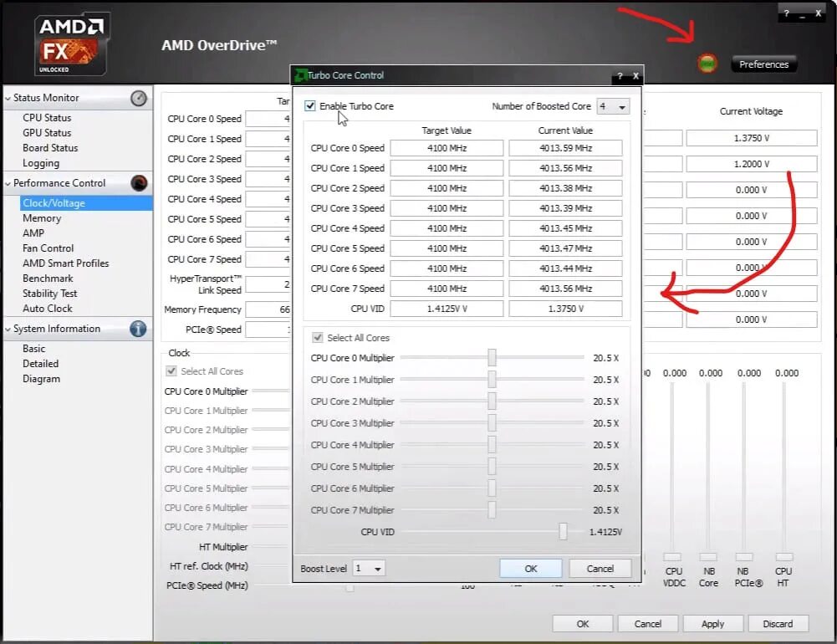Click the Turbo Core Control dialog icon
Image resolution: width=837 pixels, height=644 pixels.
(x=300, y=75)
